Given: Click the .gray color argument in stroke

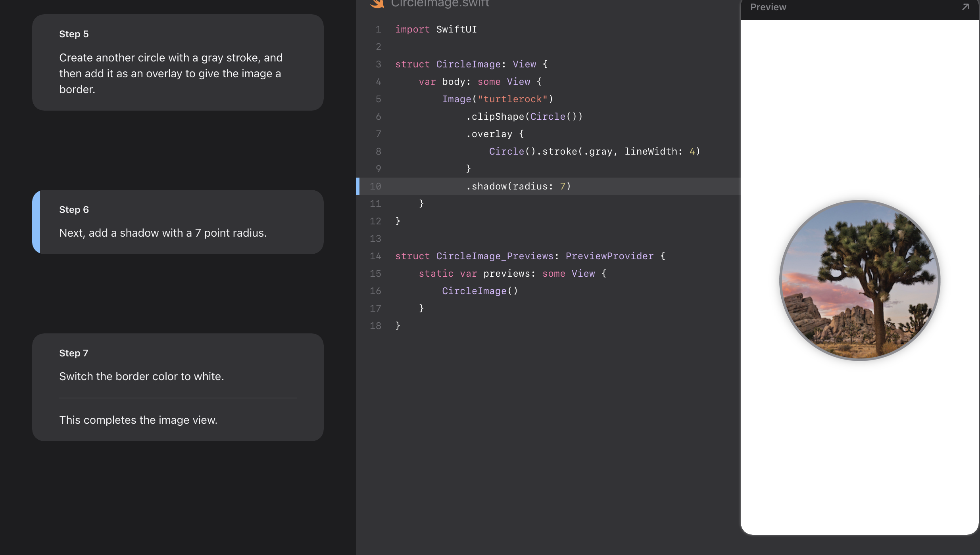Looking at the screenshot, I should tap(598, 151).
